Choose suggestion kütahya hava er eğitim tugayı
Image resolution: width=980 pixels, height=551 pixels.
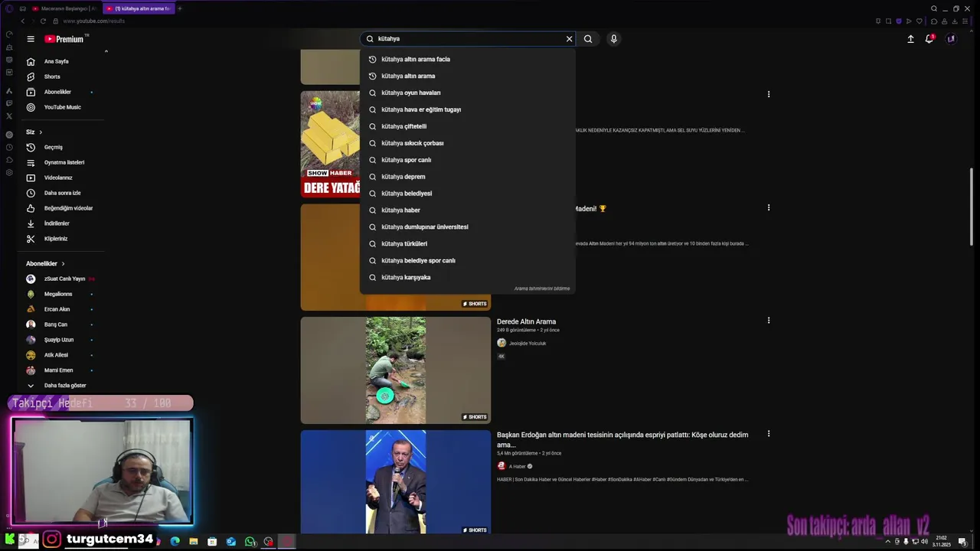click(467, 109)
